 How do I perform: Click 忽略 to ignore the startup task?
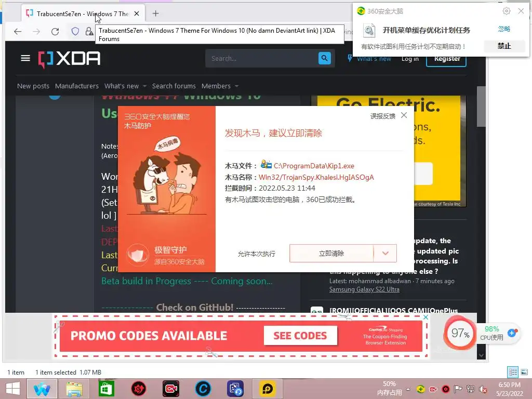click(504, 29)
